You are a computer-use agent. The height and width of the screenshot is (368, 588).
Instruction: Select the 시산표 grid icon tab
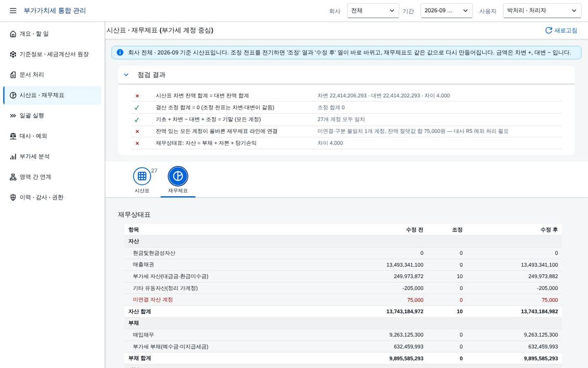(142, 176)
